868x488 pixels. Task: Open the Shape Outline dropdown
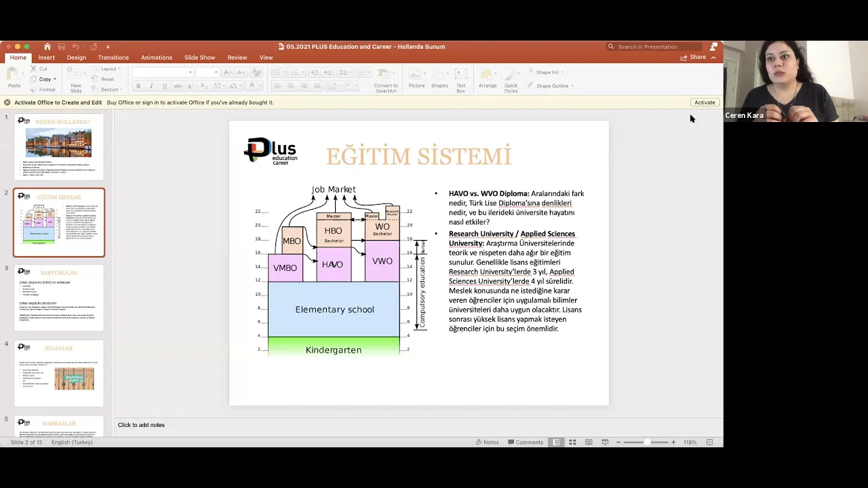tap(550, 86)
